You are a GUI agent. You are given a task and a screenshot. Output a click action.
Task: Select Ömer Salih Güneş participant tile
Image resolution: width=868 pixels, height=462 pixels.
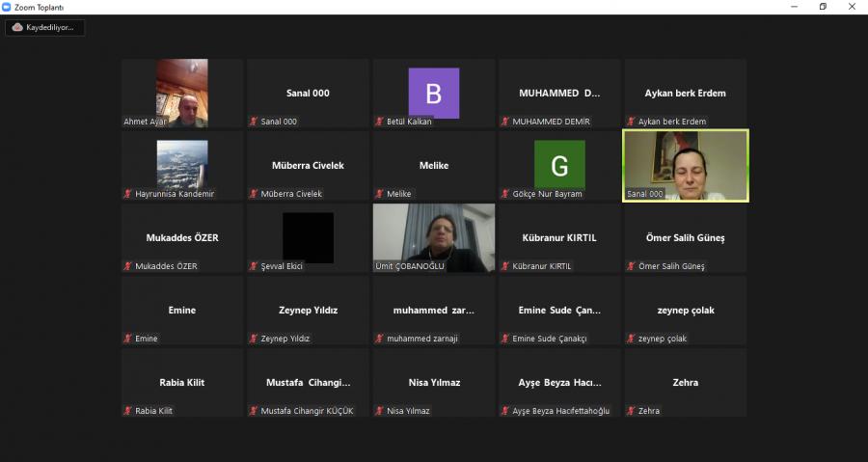[685, 237]
